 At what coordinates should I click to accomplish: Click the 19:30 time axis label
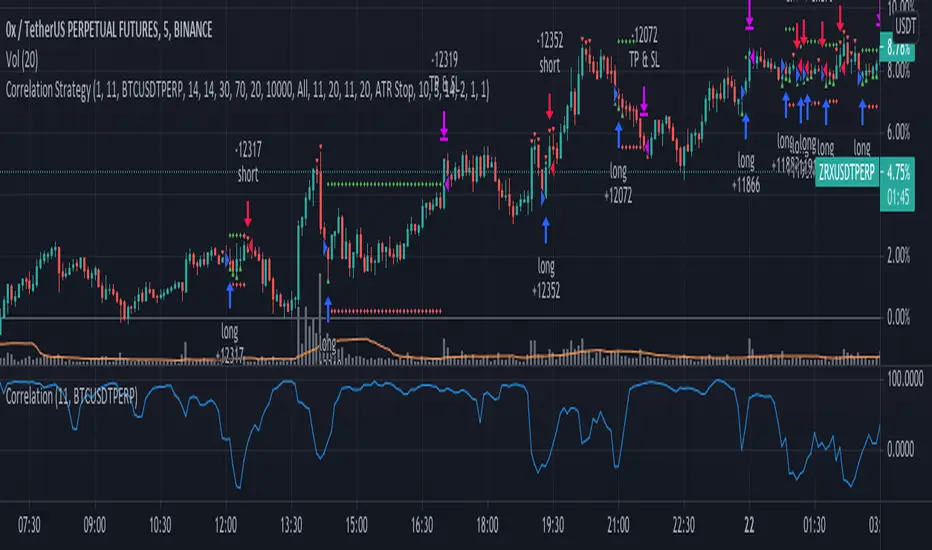coord(552,526)
